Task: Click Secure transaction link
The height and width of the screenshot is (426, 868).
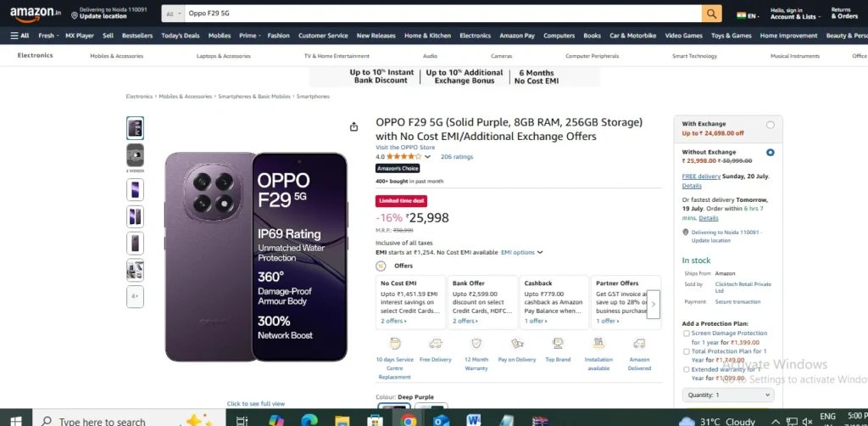Action: pyautogui.click(x=738, y=302)
